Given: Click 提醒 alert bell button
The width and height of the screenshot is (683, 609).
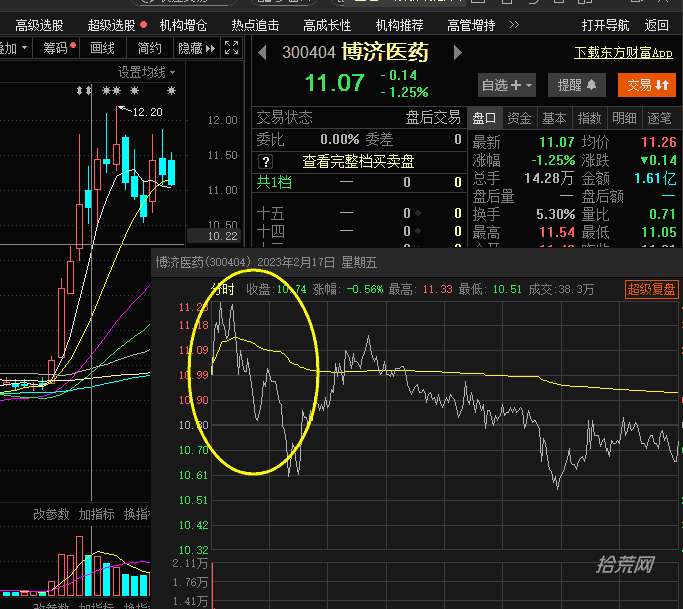Looking at the screenshot, I should 577,85.
